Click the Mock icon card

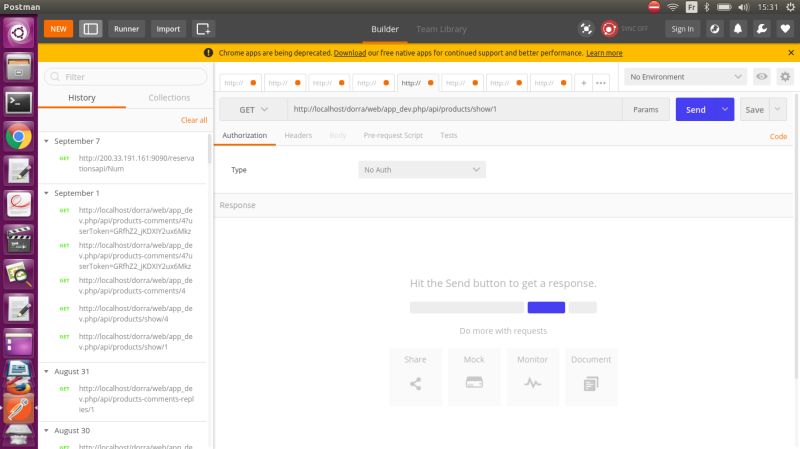click(474, 377)
